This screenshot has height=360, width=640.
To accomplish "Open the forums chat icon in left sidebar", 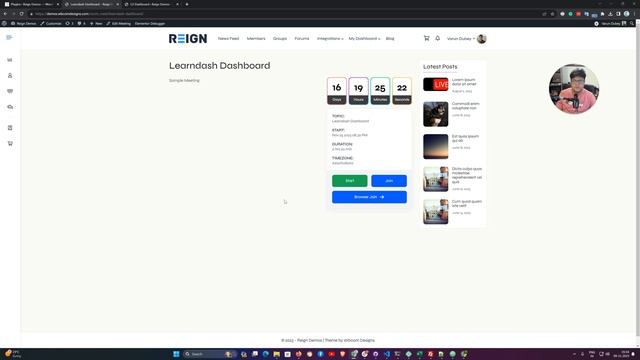I will pyautogui.click(x=10, y=107).
